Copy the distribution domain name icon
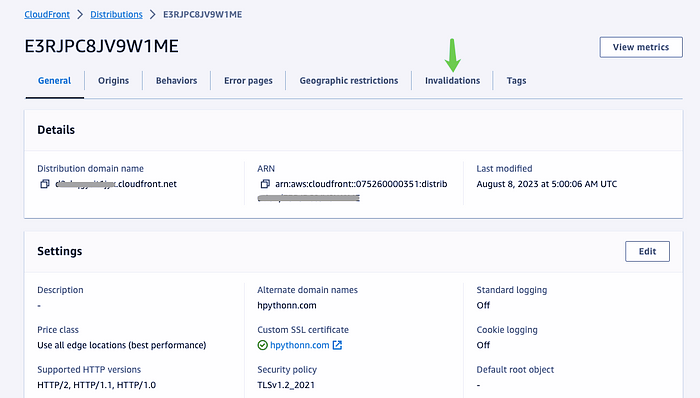 pos(45,184)
